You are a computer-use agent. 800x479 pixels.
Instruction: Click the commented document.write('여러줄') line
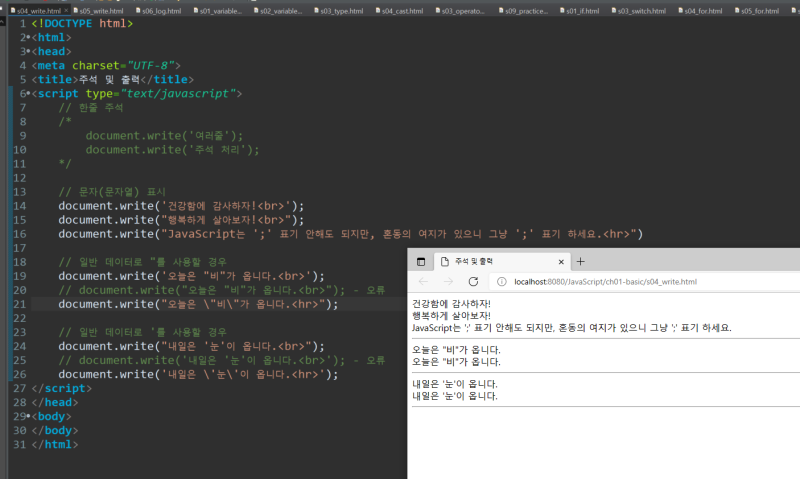pos(164,136)
